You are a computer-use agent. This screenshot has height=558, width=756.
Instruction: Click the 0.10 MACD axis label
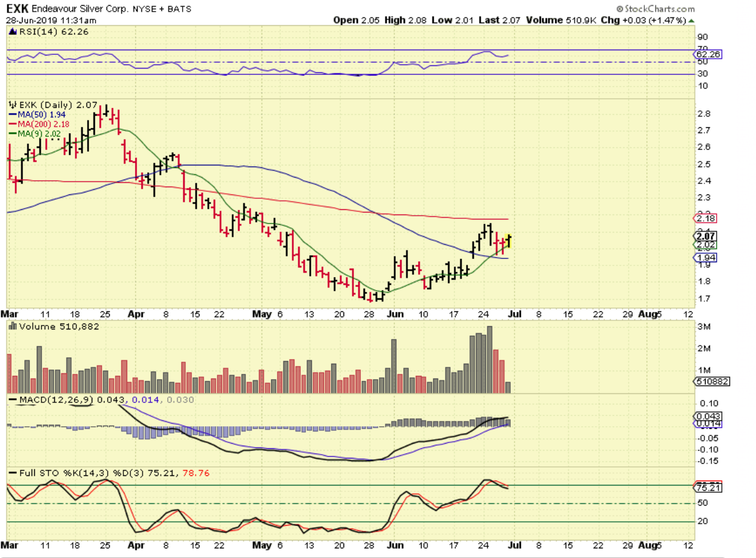[x=709, y=404]
